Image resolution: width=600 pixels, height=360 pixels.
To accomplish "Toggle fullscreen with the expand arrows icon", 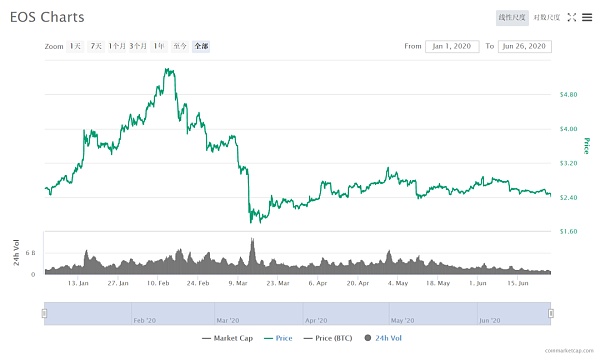I will [x=572, y=17].
